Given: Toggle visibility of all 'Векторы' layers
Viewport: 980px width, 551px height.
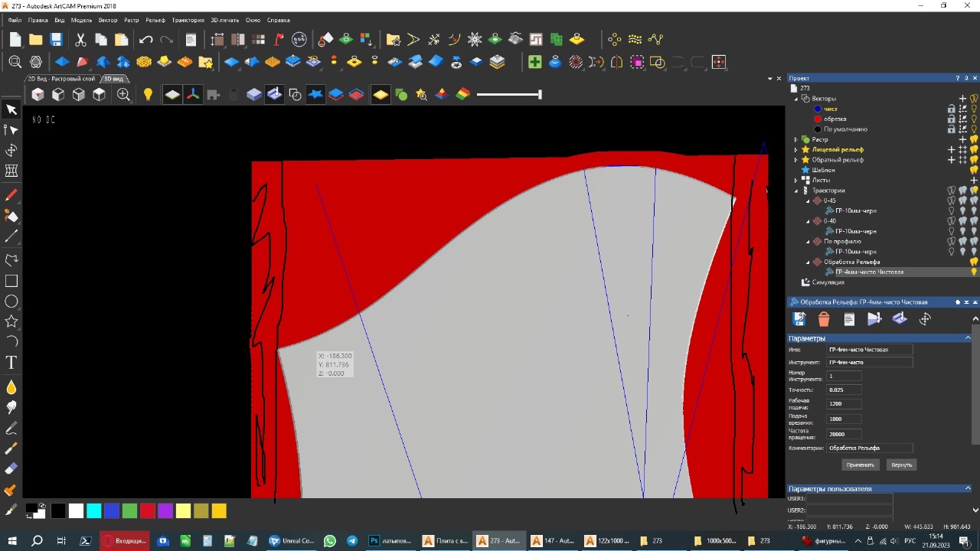Looking at the screenshot, I should [x=974, y=99].
